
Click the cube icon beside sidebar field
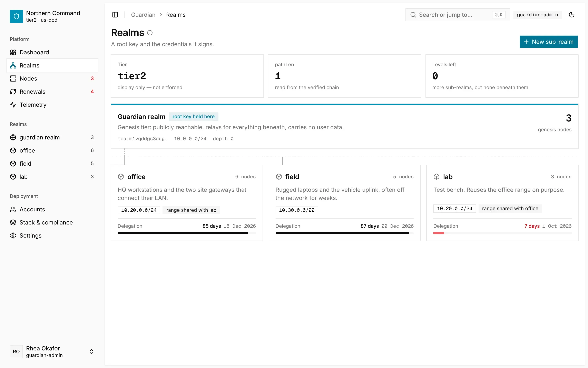13,164
